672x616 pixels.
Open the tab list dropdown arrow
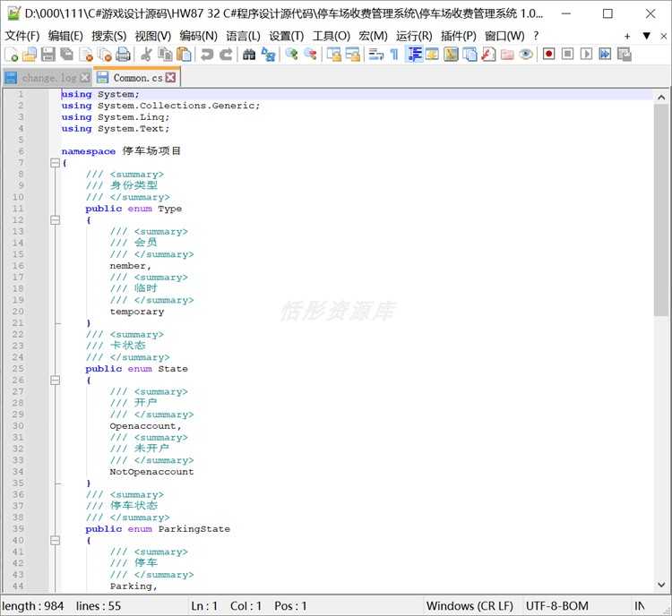(647, 36)
